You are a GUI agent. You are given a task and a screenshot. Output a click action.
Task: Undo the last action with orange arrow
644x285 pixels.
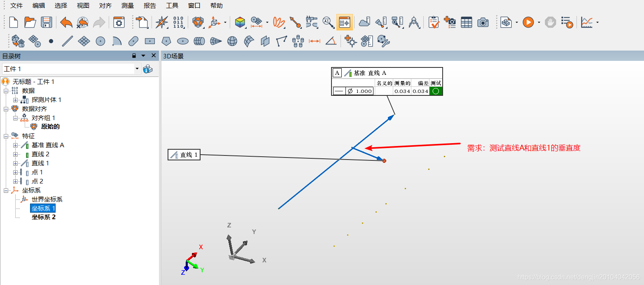pyautogui.click(x=66, y=22)
